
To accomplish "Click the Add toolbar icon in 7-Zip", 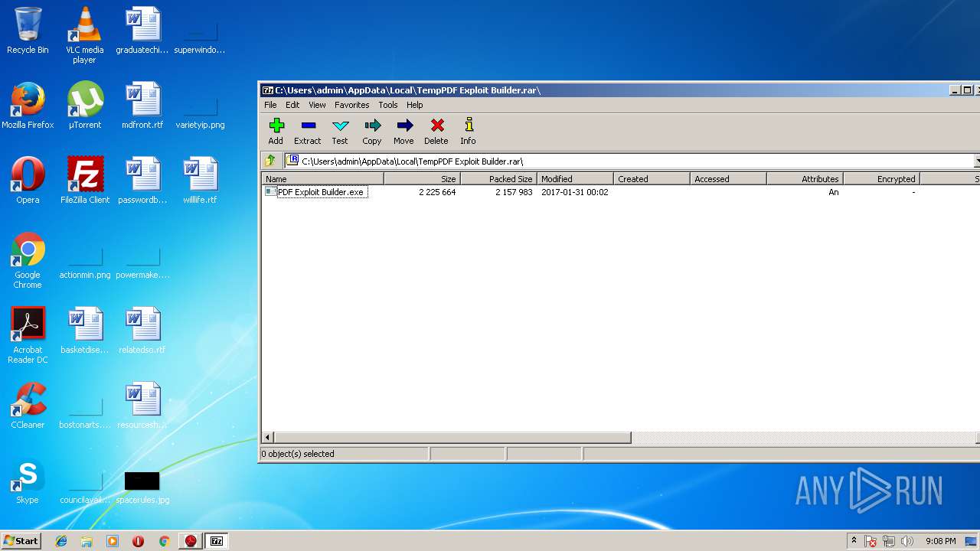I will click(x=276, y=131).
